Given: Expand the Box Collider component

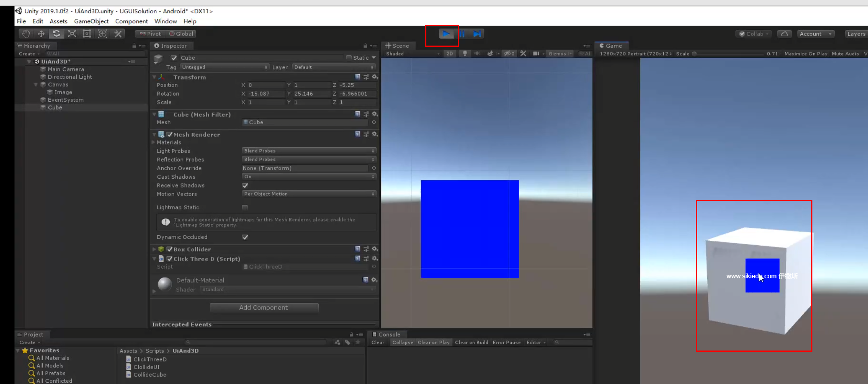Looking at the screenshot, I should (154, 249).
